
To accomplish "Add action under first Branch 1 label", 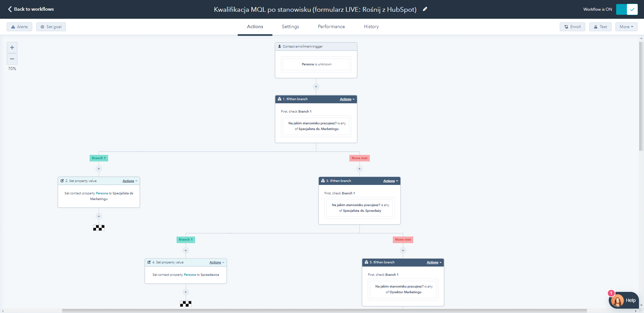I will (99, 169).
